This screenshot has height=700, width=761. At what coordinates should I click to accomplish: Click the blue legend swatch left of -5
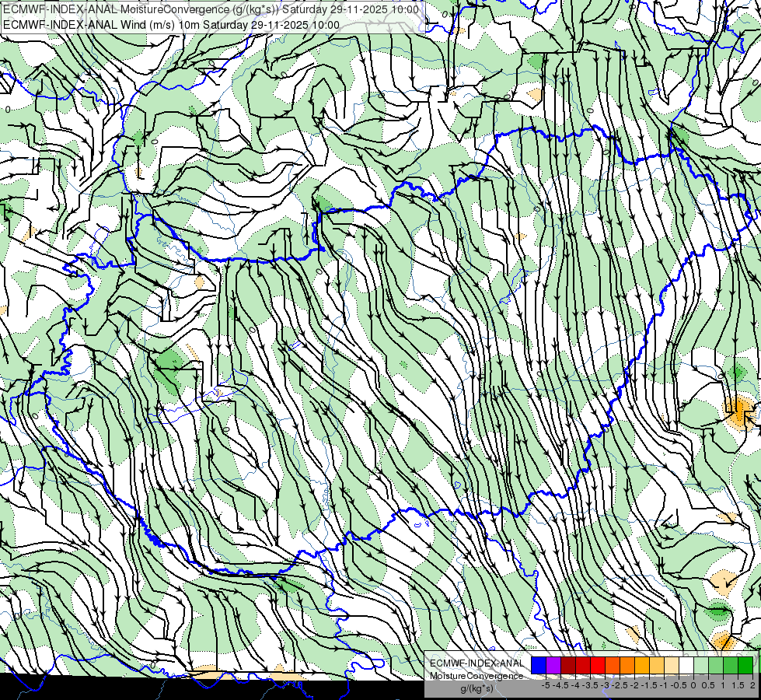pyautogui.click(x=539, y=666)
